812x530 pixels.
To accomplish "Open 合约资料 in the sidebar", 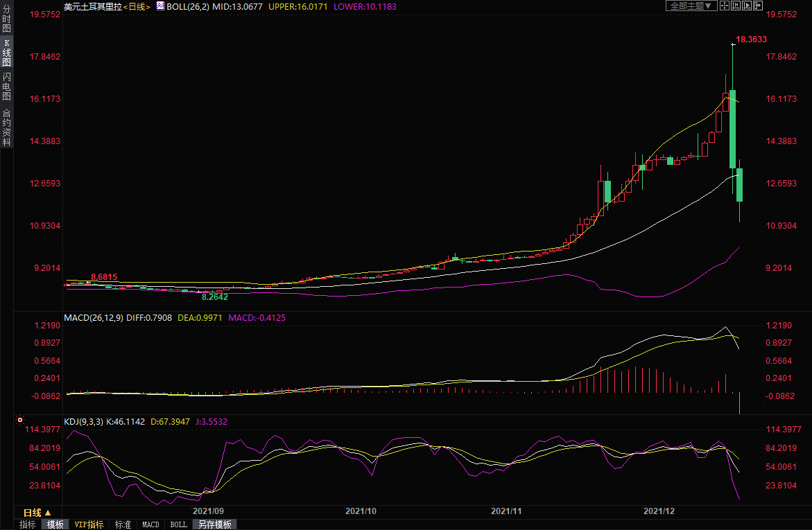I will [6, 127].
